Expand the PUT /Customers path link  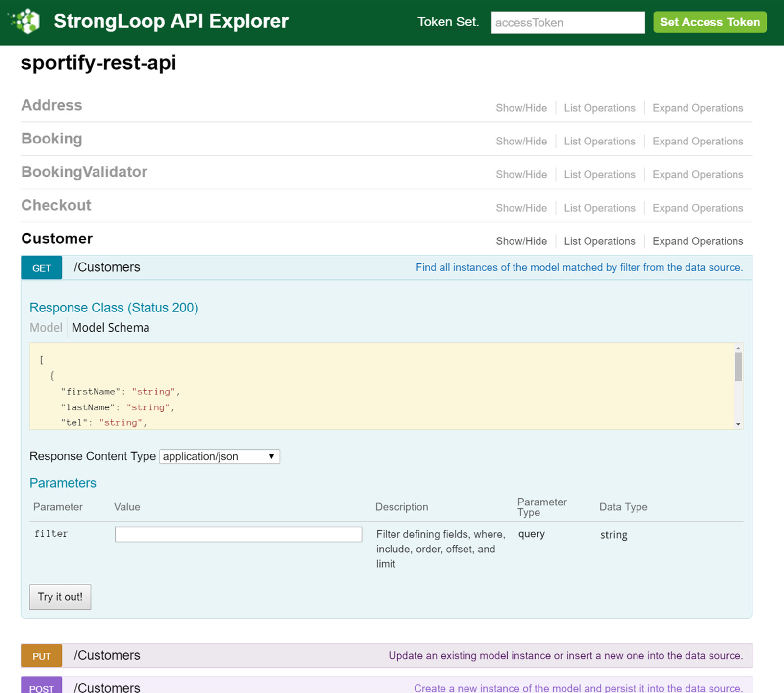click(x=107, y=655)
